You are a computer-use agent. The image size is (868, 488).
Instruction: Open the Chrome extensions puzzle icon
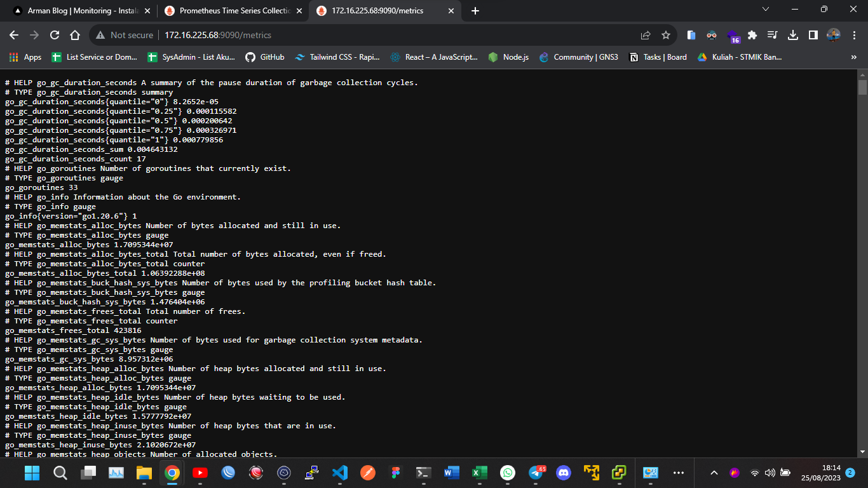click(752, 35)
